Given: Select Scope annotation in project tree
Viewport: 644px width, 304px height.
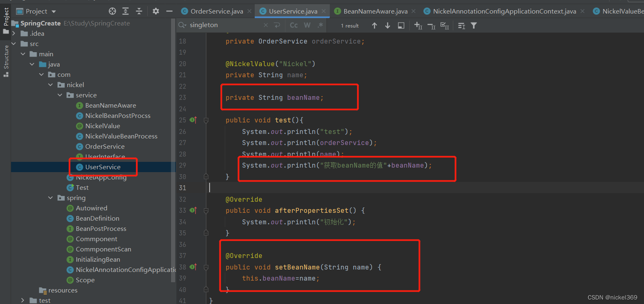Looking at the screenshot, I should point(85,280).
